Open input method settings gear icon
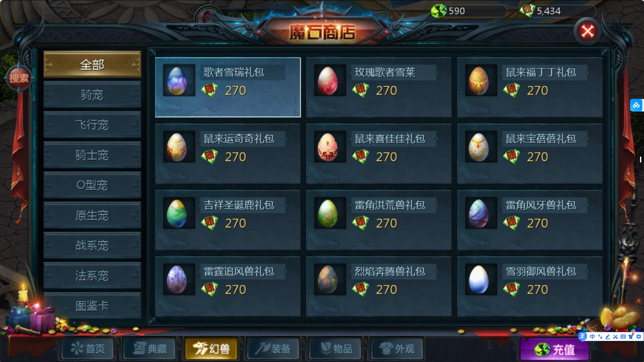Viewport: 644px width, 362px height. point(639,337)
